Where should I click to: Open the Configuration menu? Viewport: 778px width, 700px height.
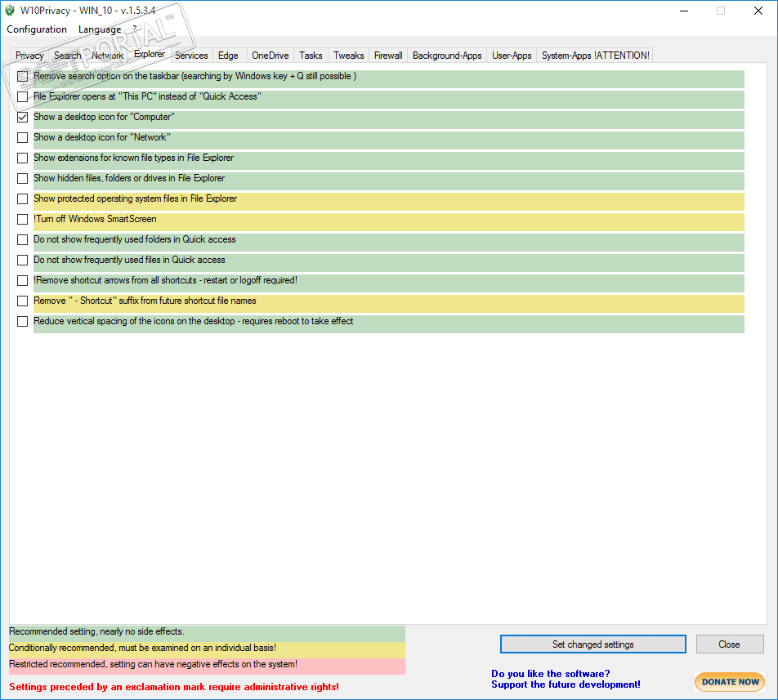[37, 29]
